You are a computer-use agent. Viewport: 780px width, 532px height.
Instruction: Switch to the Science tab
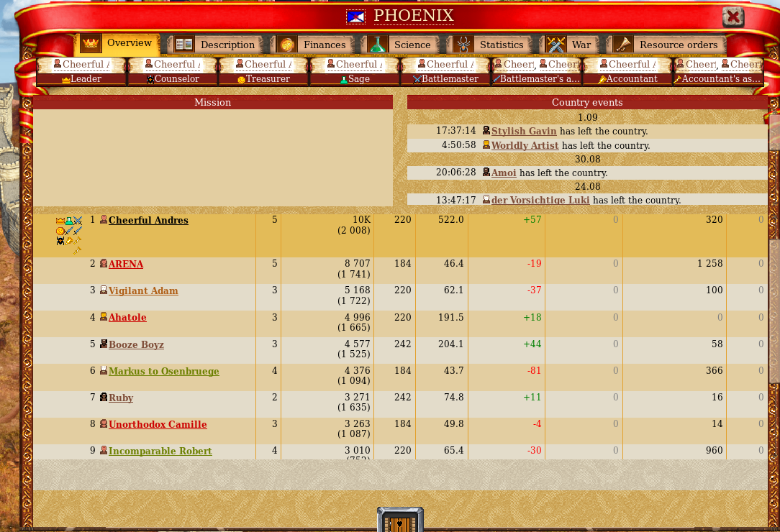402,45
